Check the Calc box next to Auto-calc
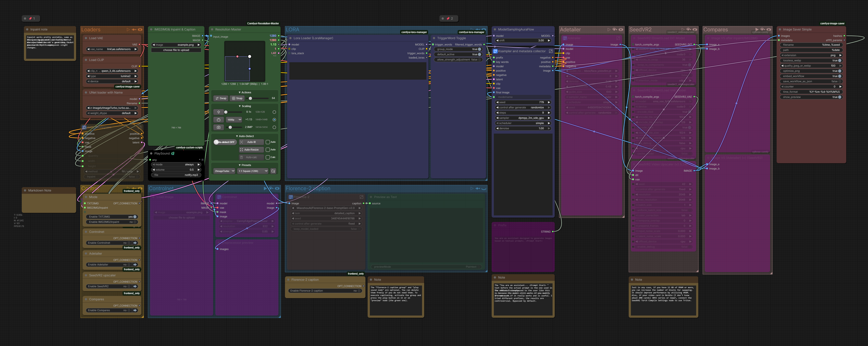 [268, 157]
